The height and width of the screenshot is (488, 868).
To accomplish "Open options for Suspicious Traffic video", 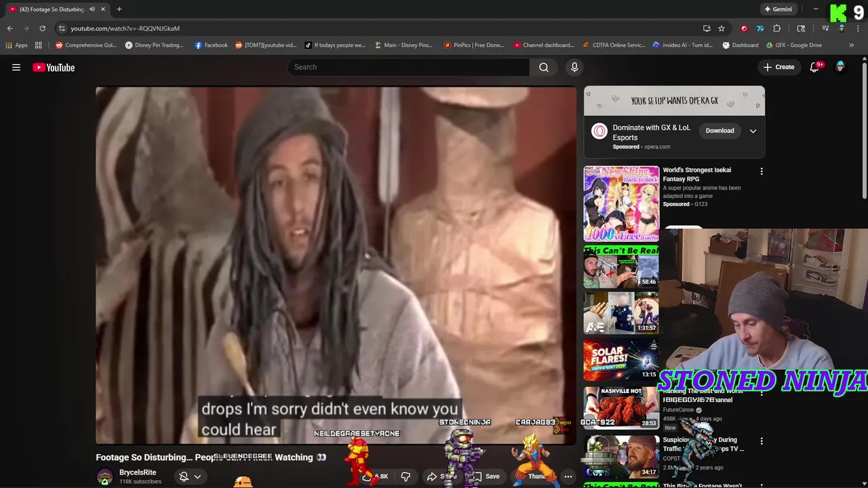I will [762, 441].
